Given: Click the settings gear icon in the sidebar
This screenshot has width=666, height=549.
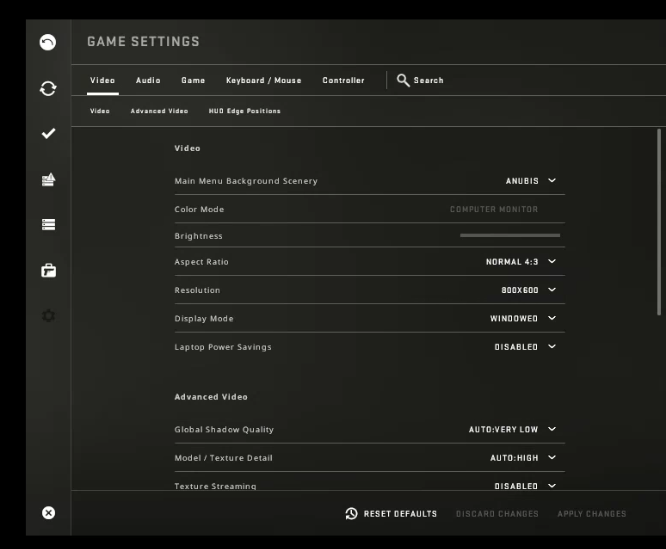Looking at the screenshot, I should [x=48, y=315].
